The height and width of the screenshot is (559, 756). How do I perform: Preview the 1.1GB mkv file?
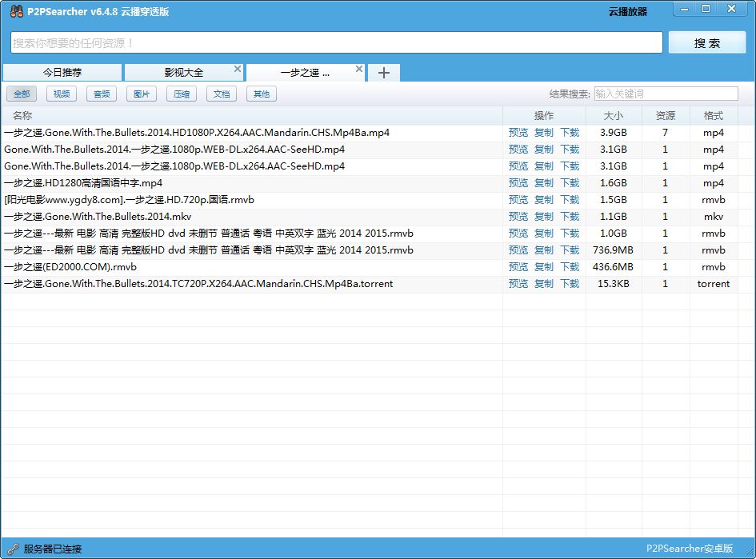[518, 217]
